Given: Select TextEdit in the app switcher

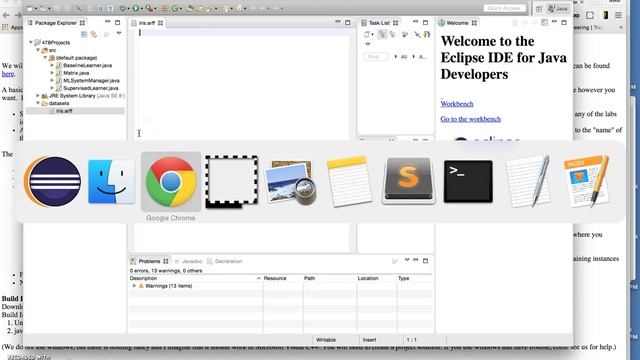Looking at the screenshot, I should (527, 181).
